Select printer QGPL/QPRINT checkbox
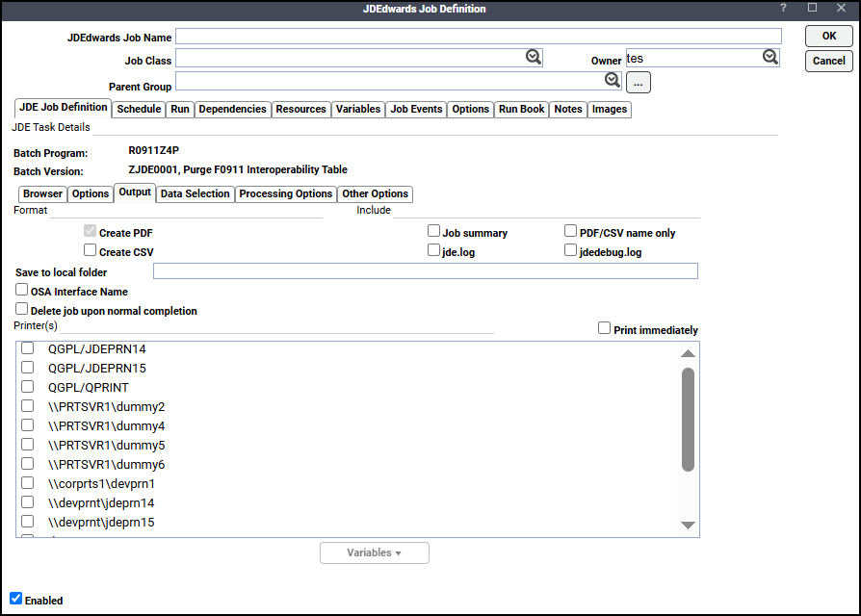Image resolution: width=861 pixels, height=616 pixels. coord(28,387)
